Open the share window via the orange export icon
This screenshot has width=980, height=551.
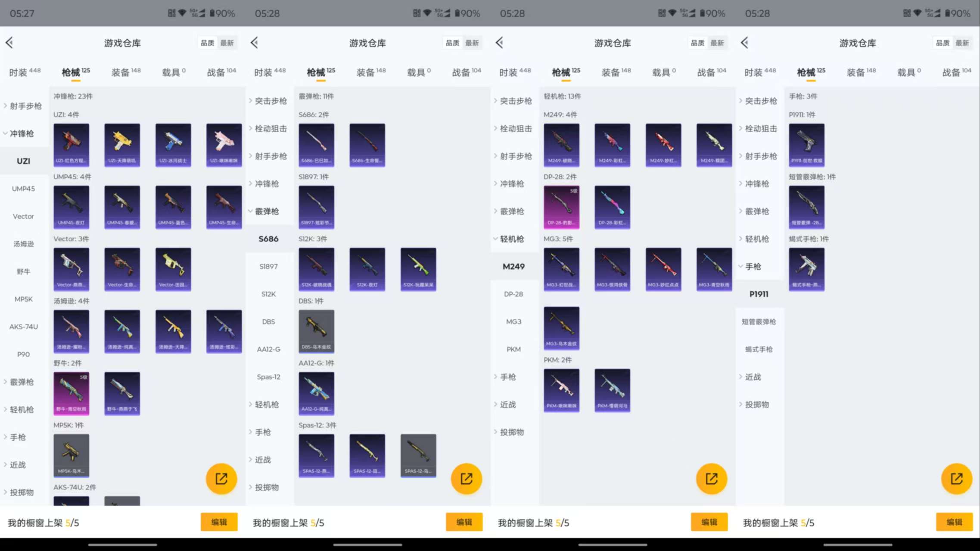(x=221, y=479)
